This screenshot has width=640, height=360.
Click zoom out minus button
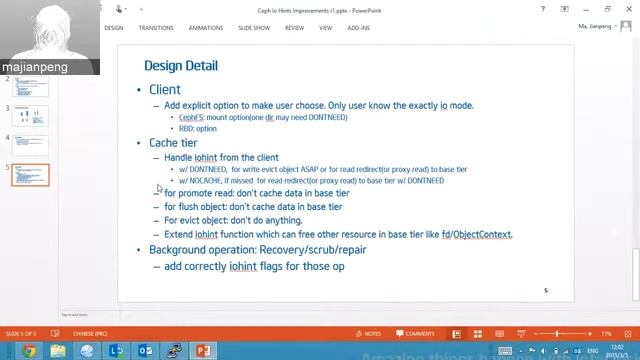click(536, 334)
